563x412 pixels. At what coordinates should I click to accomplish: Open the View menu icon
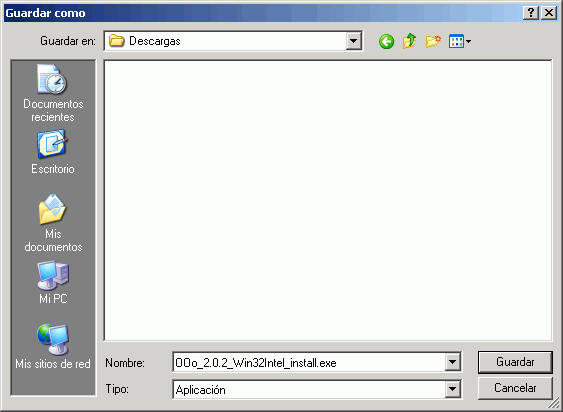tap(460, 42)
